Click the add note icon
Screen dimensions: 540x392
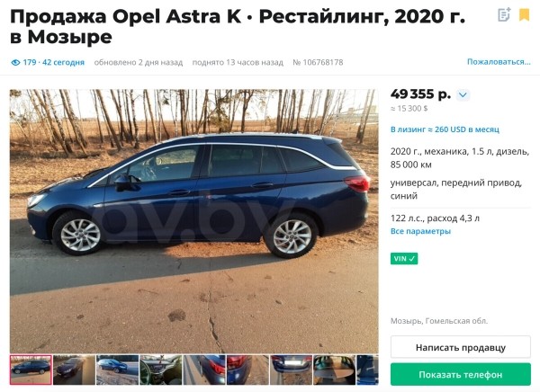[x=504, y=14]
